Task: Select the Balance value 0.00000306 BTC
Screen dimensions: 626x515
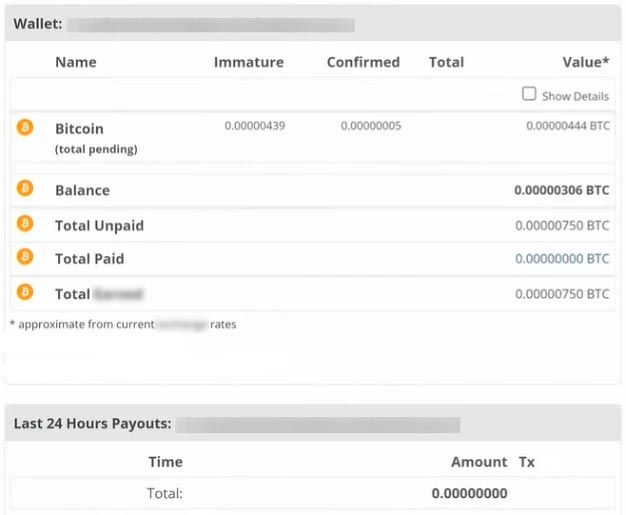Action: pos(561,190)
